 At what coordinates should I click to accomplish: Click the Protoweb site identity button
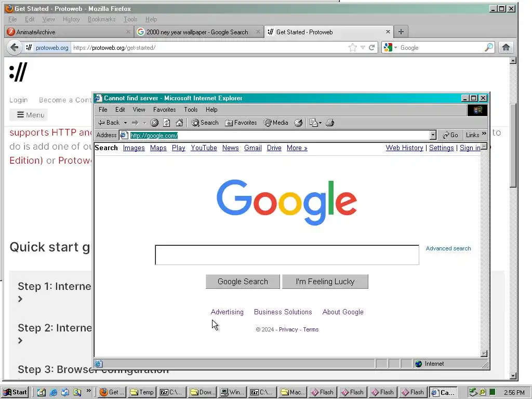47,47
